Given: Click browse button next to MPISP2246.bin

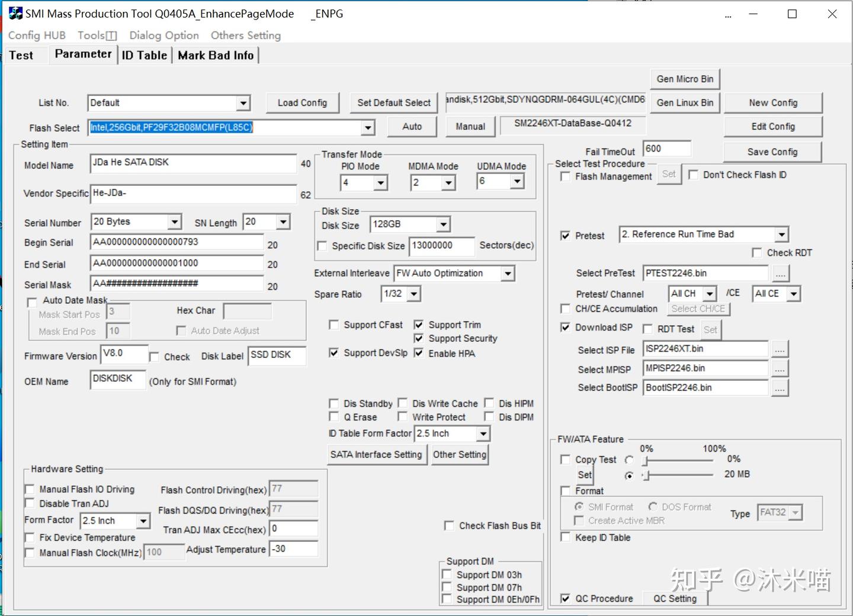Looking at the screenshot, I should tap(780, 368).
